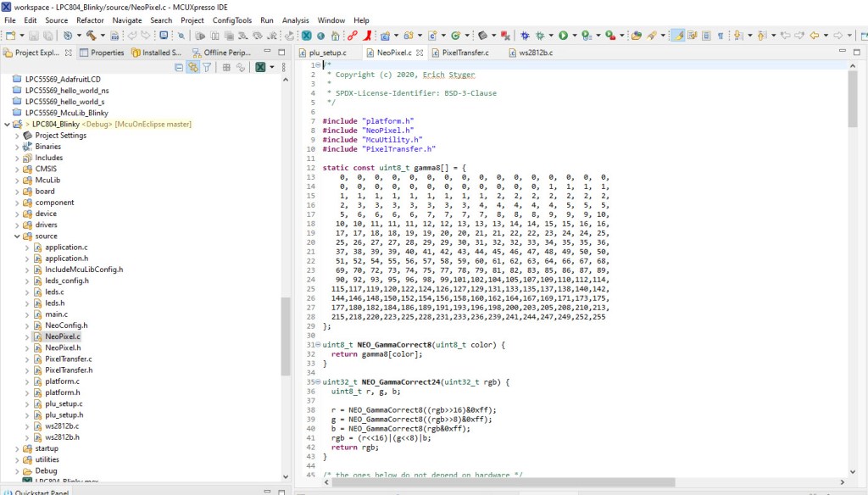Open main.c from the source folder
868x495 pixels.
tap(56, 314)
